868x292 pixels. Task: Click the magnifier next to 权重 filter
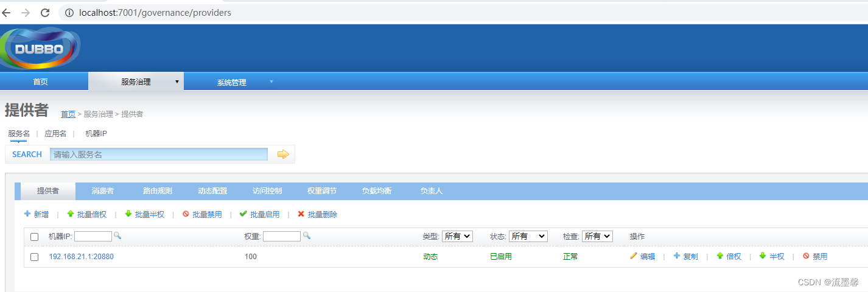306,235
